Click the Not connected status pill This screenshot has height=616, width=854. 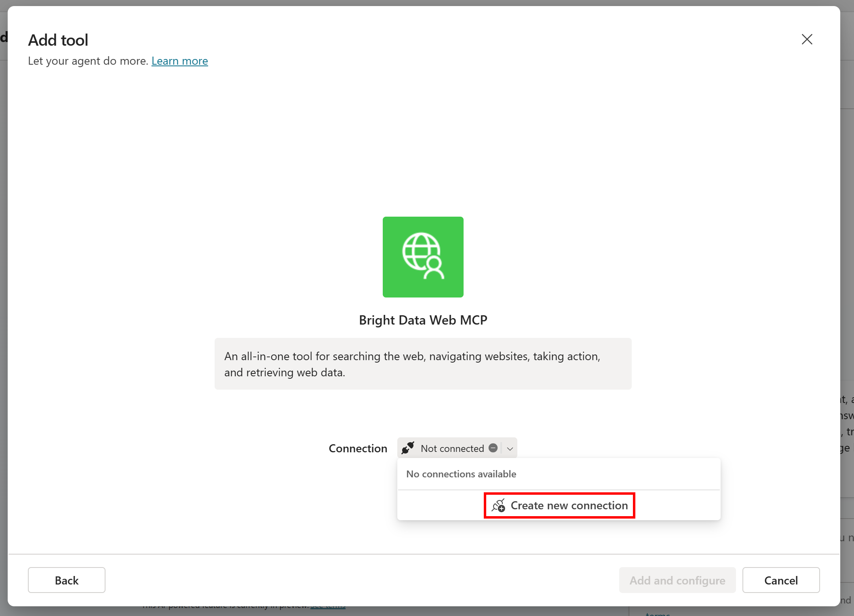click(x=453, y=448)
